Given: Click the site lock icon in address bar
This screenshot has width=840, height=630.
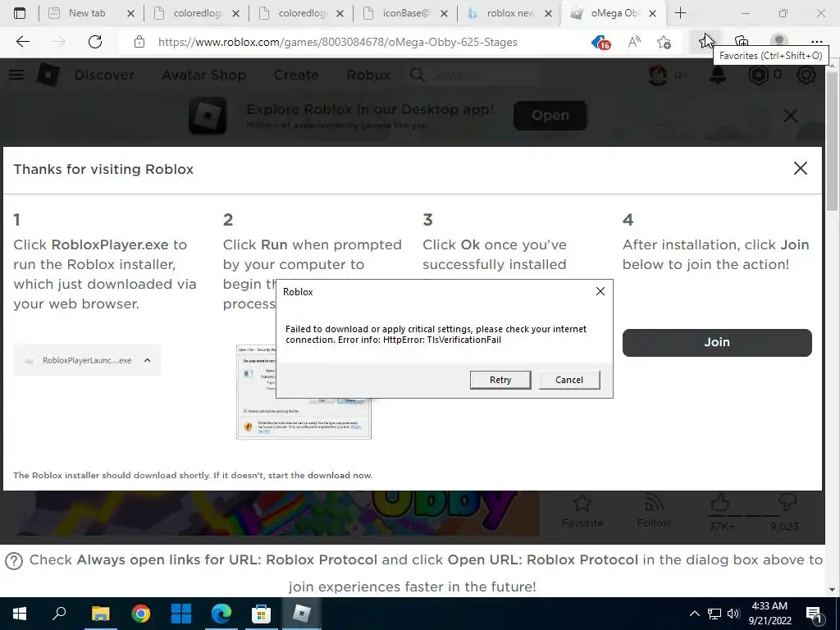Looking at the screenshot, I should click(x=139, y=42).
